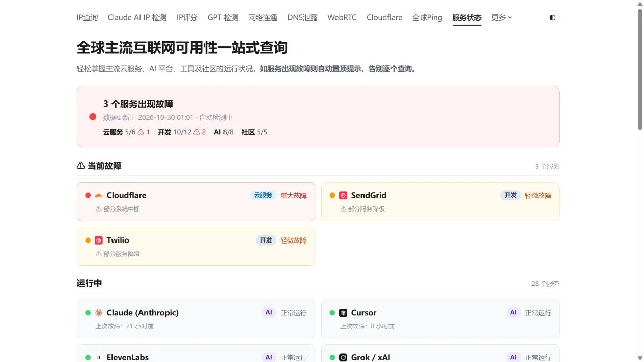The height and width of the screenshot is (362, 644).
Task: Click the ElevenLabs logo icon
Action: [x=99, y=357]
